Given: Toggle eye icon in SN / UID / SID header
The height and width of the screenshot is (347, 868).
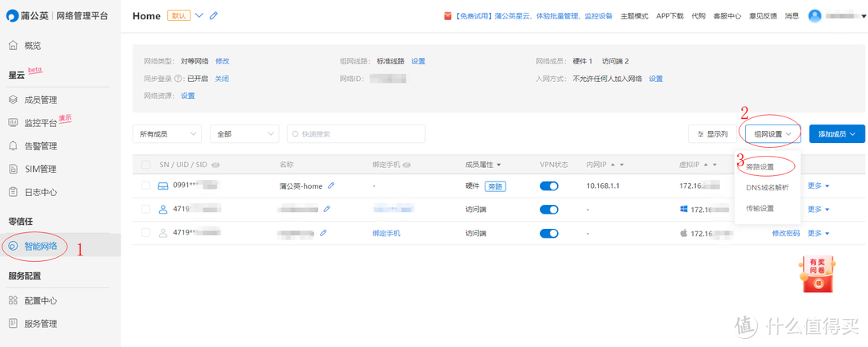Looking at the screenshot, I should (x=216, y=165).
